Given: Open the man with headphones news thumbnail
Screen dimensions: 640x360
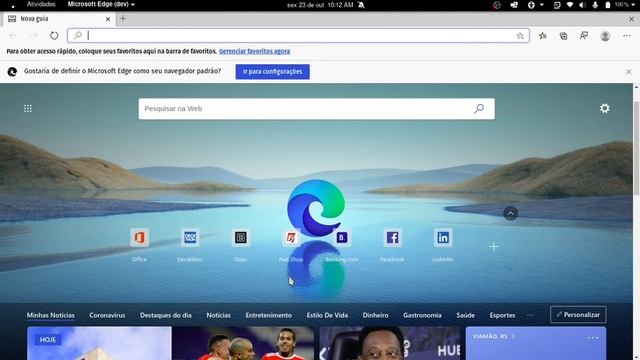Looking at the screenshot, I should (390, 343).
